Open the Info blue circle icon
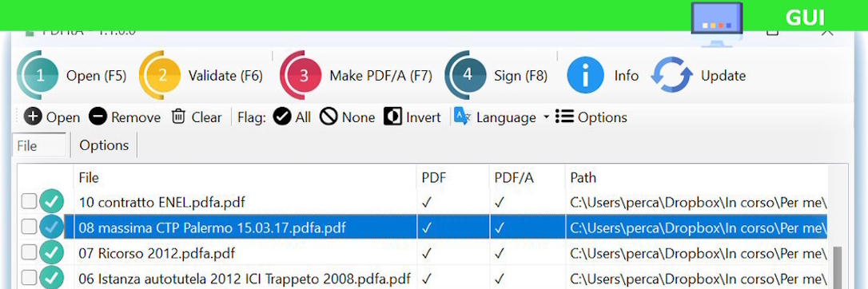This screenshot has height=289, width=868. [585, 75]
